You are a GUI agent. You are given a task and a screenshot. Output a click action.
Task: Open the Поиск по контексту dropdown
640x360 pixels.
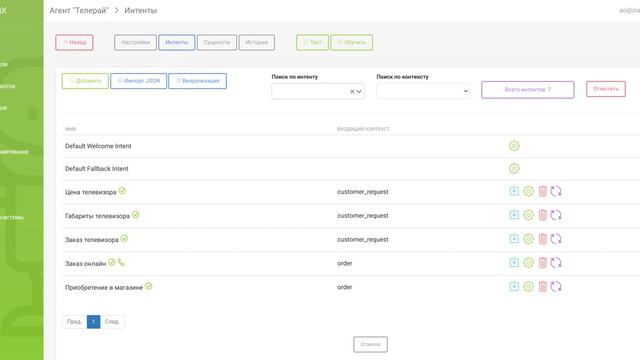click(x=423, y=91)
